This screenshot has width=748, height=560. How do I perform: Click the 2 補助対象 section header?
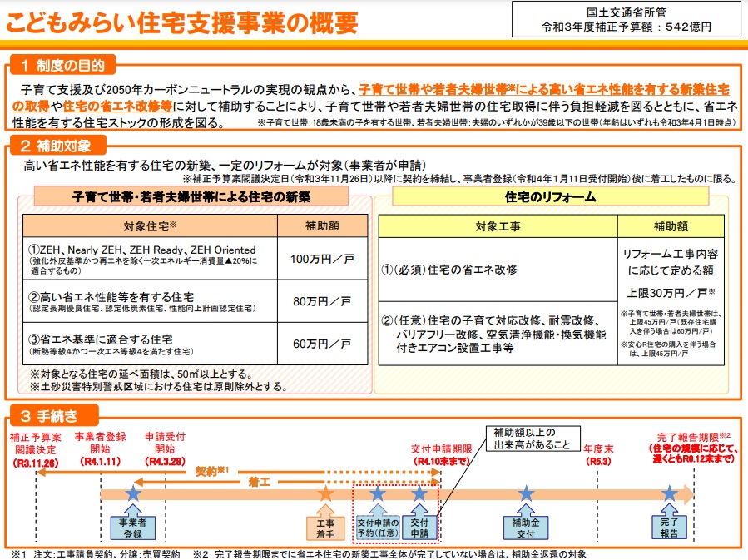tap(55, 146)
